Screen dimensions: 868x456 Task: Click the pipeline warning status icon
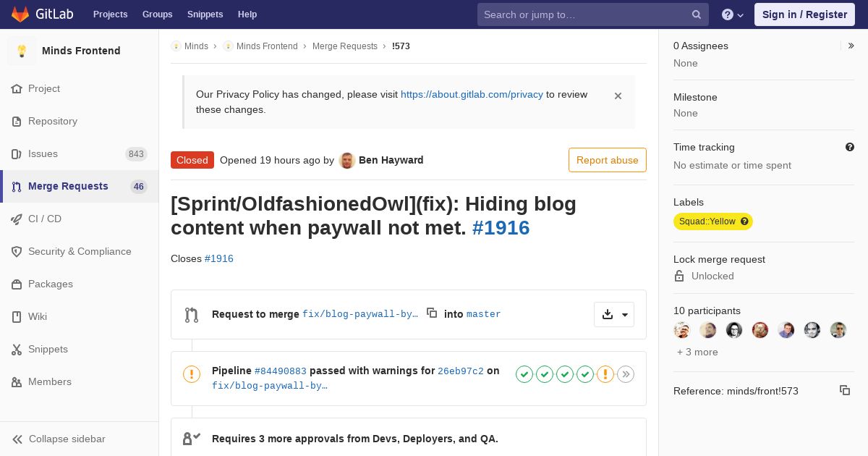(x=191, y=374)
